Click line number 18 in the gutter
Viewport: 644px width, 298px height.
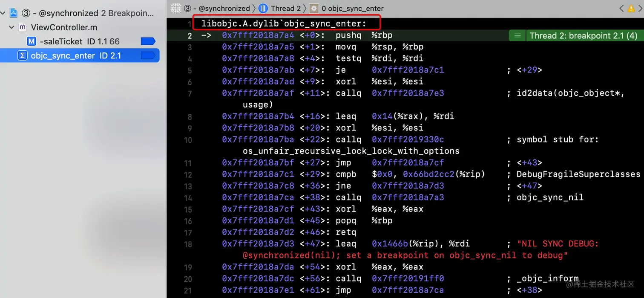(188, 244)
